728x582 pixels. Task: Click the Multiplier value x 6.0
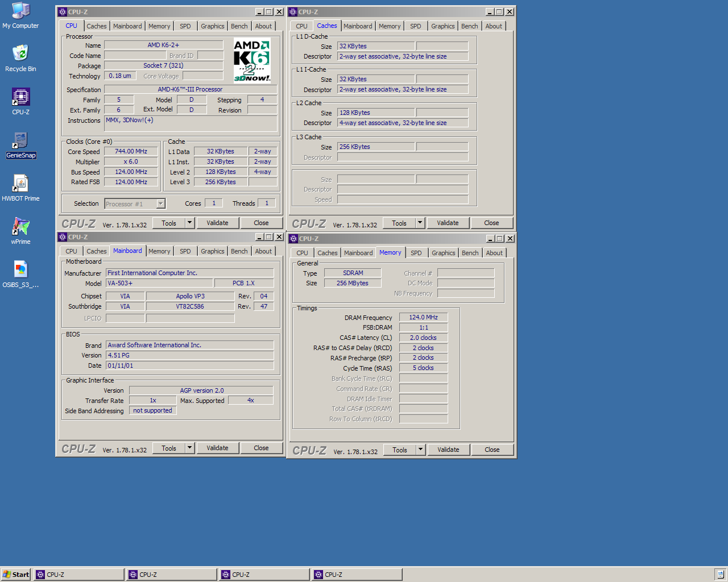click(131, 161)
